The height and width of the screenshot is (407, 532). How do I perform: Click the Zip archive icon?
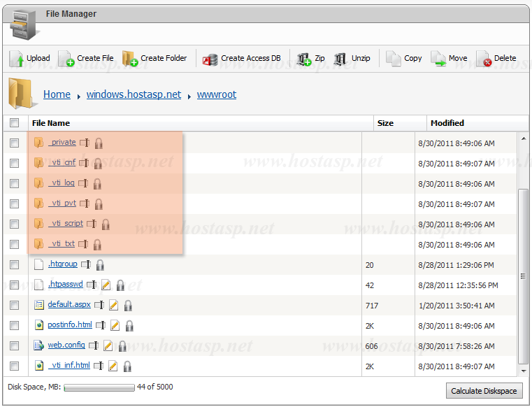point(304,59)
